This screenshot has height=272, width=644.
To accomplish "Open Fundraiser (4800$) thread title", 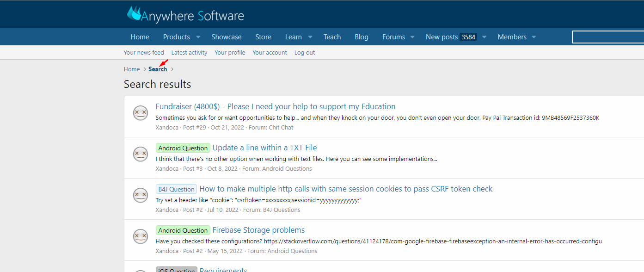I will coord(276,106).
